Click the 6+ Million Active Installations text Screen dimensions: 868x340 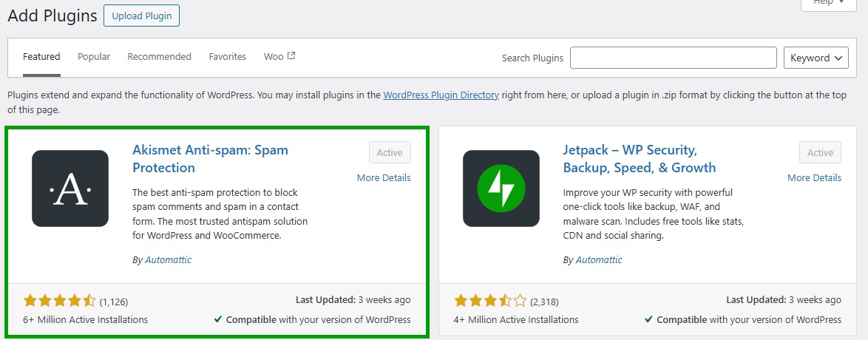tap(86, 319)
